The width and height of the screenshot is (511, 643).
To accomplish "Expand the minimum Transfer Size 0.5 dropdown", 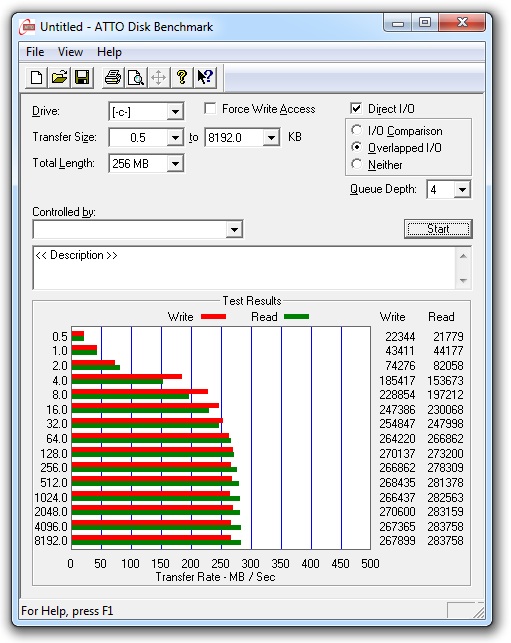I will coord(175,137).
